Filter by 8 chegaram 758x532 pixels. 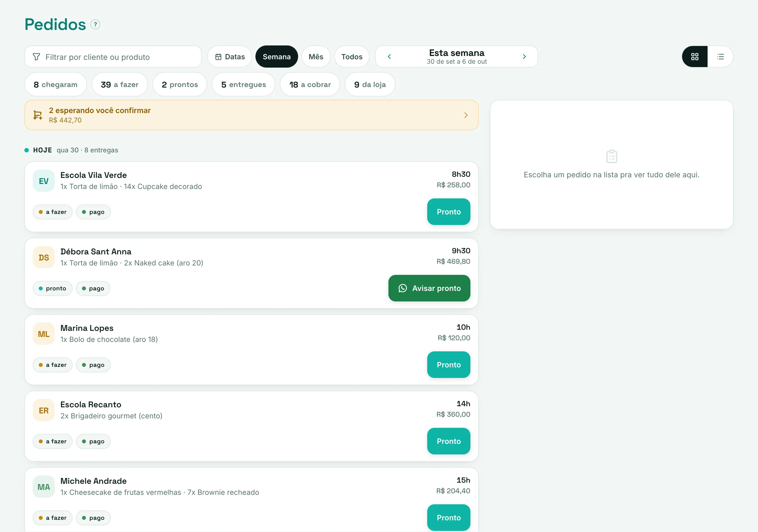pyautogui.click(x=55, y=85)
